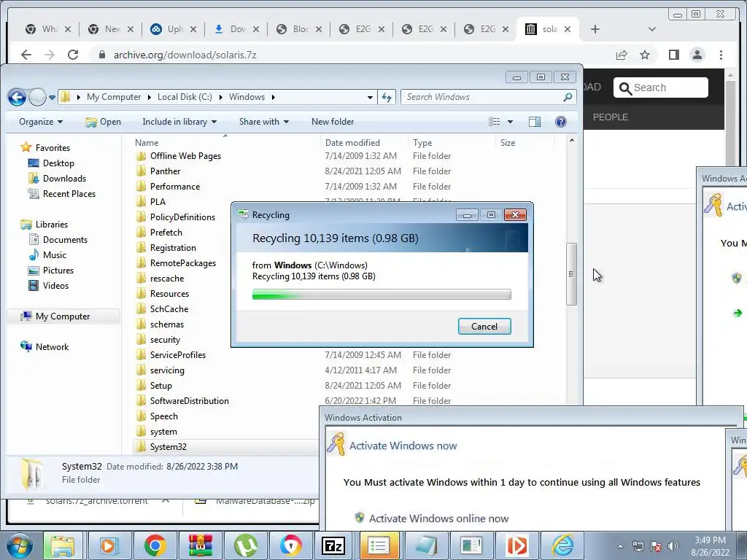Expand the Organize dropdown menu
747x560 pixels.
pos(41,122)
